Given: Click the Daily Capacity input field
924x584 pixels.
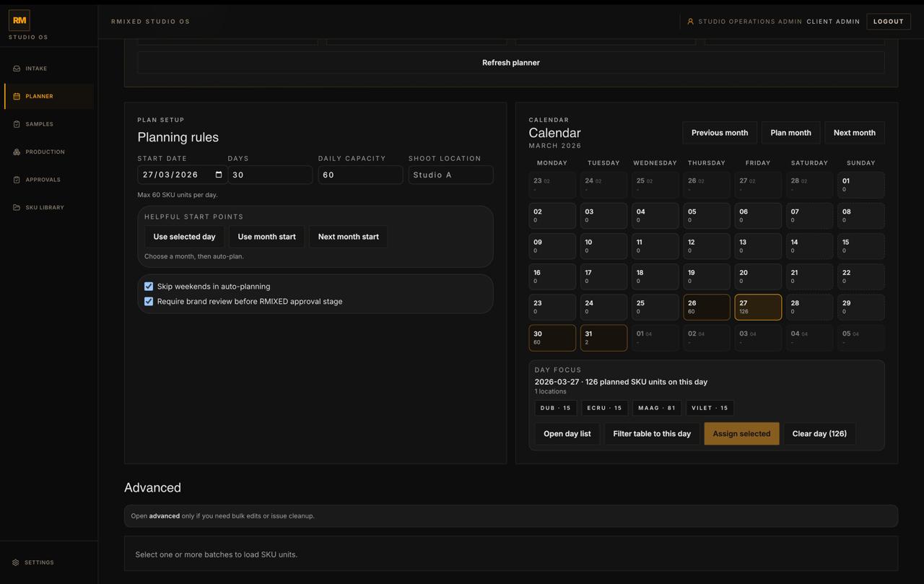Looking at the screenshot, I should tap(359, 175).
